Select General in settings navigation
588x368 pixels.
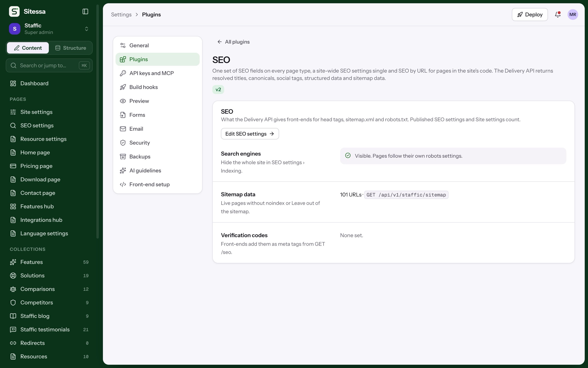pyautogui.click(x=158, y=45)
